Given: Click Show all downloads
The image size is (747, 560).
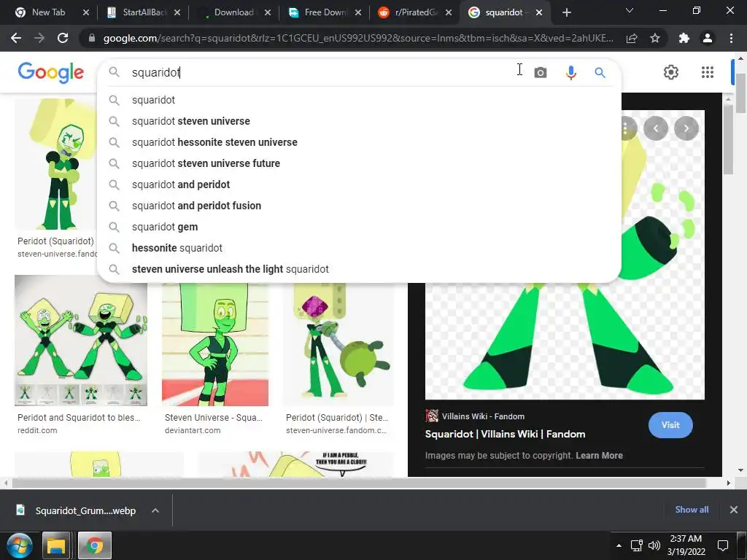Looking at the screenshot, I should [x=692, y=510].
